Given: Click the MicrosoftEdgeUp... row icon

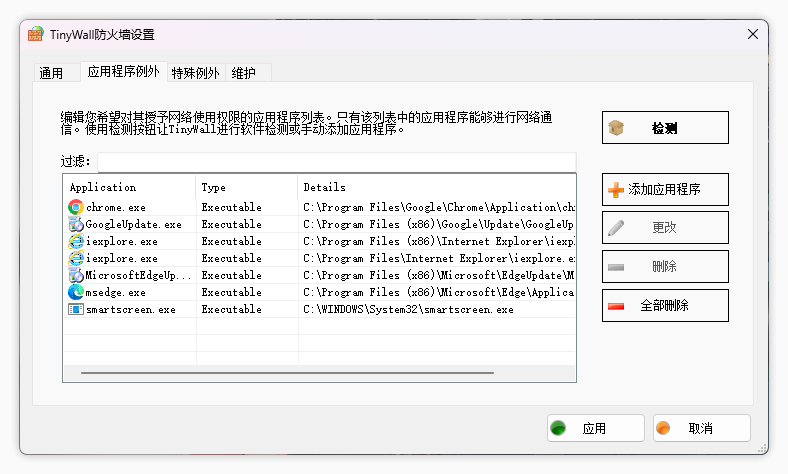Looking at the screenshot, I should [76, 275].
